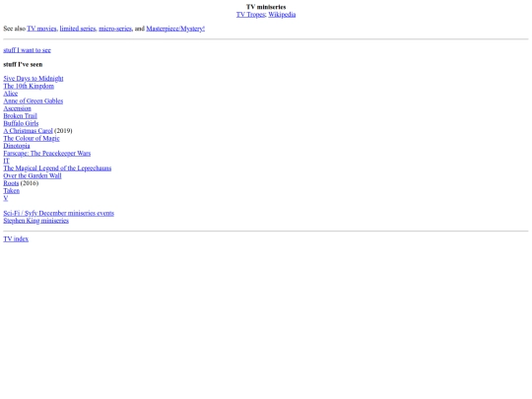Screen dimensions: 532x399
Task: Open the Stephen King miniseries link
Action: [x=36, y=221]
